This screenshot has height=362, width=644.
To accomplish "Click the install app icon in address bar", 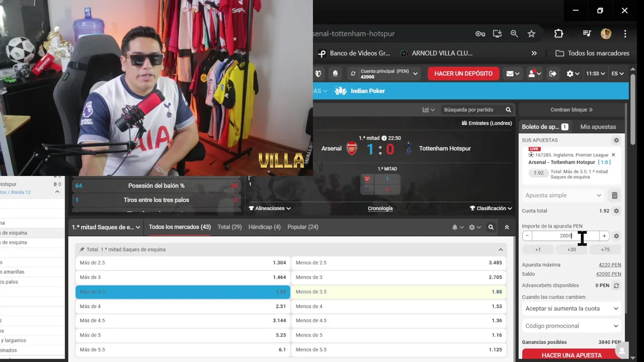I will tap(497, 34).
